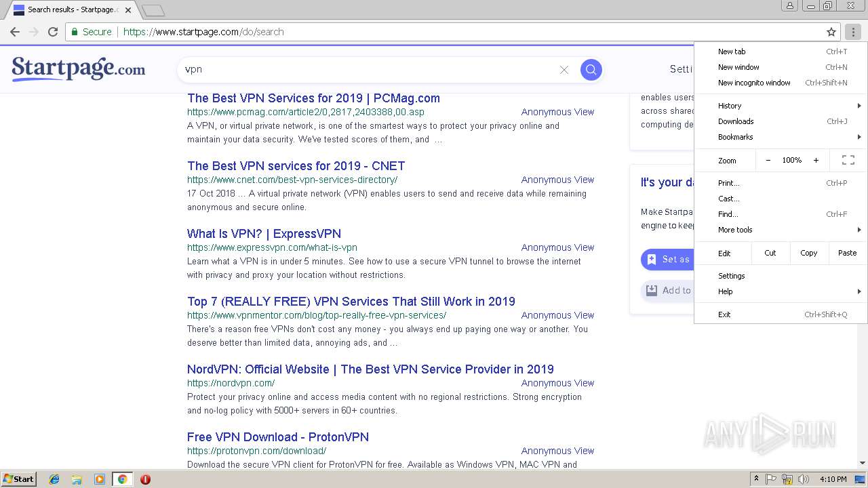Open a new tab with the tab-strip button

point(153,10)
